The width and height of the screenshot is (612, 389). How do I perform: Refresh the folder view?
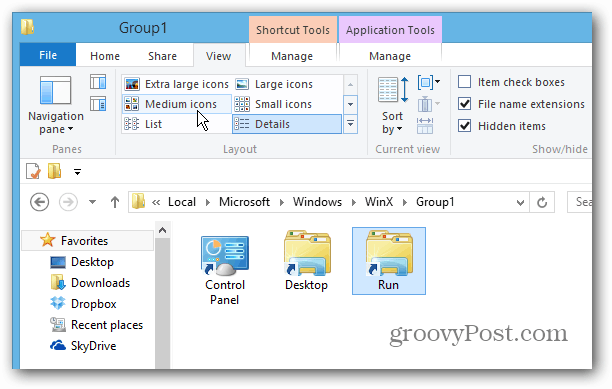point(542,202)
